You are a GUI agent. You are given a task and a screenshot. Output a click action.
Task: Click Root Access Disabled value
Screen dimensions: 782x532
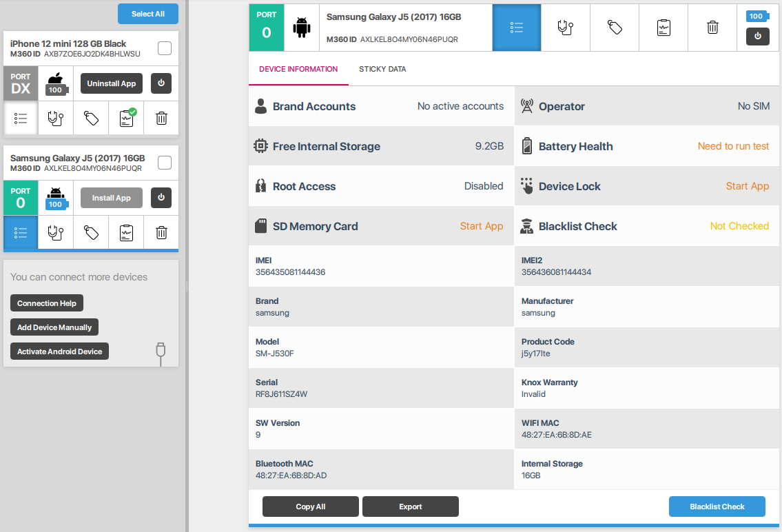484,186
